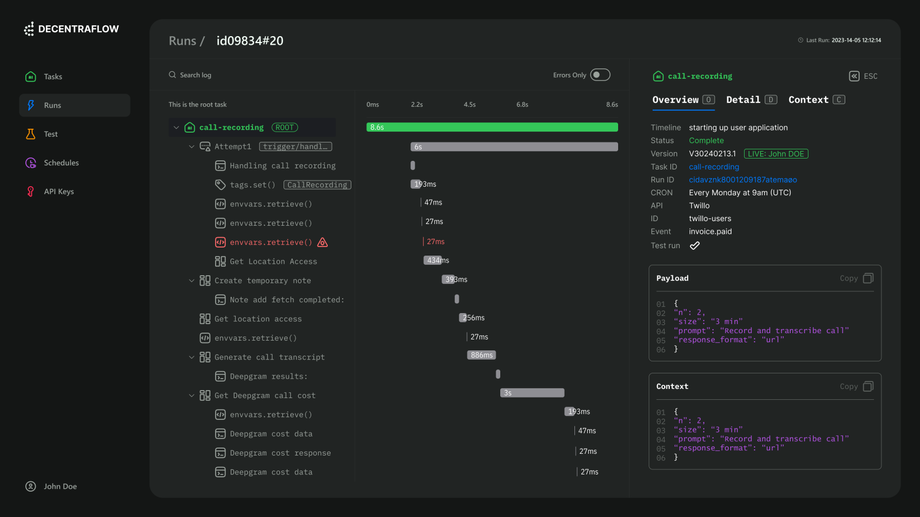Viewport: 920px width, 517px height.
Task: Click the ESC collapse panel icon
Action: (x=854, y=76)
